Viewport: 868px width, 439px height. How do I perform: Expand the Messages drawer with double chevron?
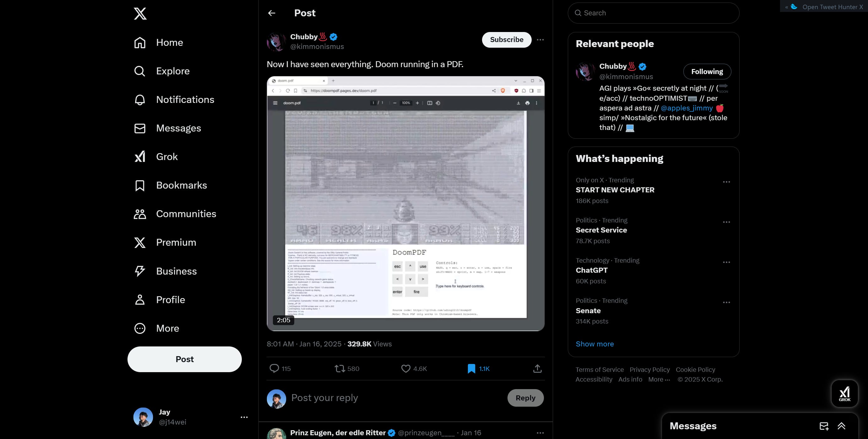(841, 426)
